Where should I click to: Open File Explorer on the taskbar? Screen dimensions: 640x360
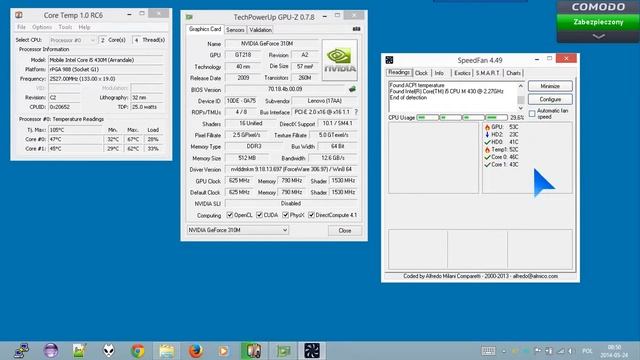click(167, 351)
